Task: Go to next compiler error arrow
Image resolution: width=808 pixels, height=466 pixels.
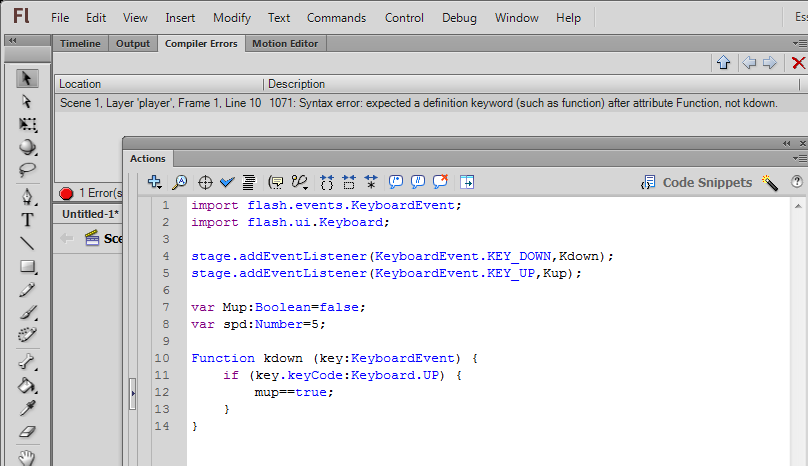Action: (x=770, y=63)
